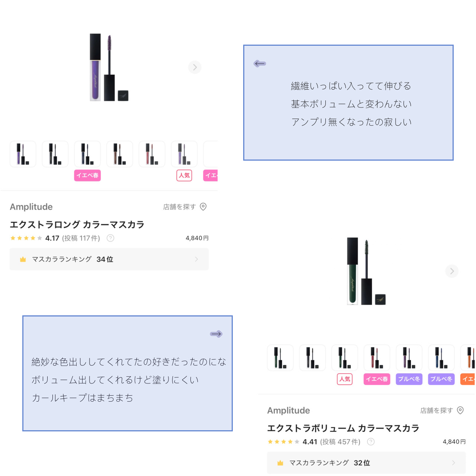Tap the location pin icon for Extra Long mascara
The image size is (476, 476).
[203, 207]
